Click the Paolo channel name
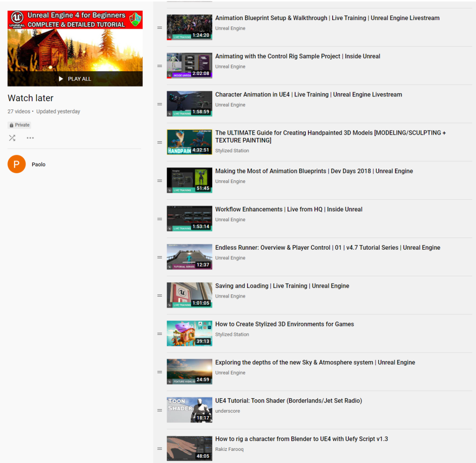The height and width of the screenshot is (463, 476). pyautogui.click(x=39, y=164)
